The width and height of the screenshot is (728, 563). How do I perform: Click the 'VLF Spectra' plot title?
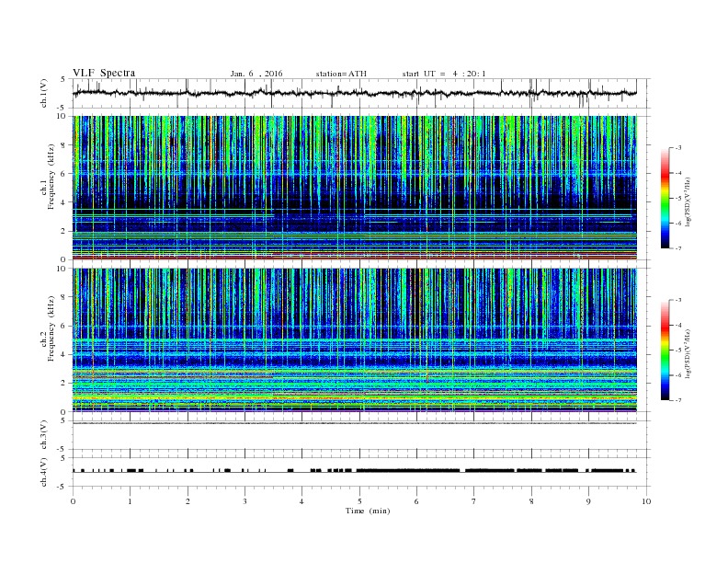[104, 73]
